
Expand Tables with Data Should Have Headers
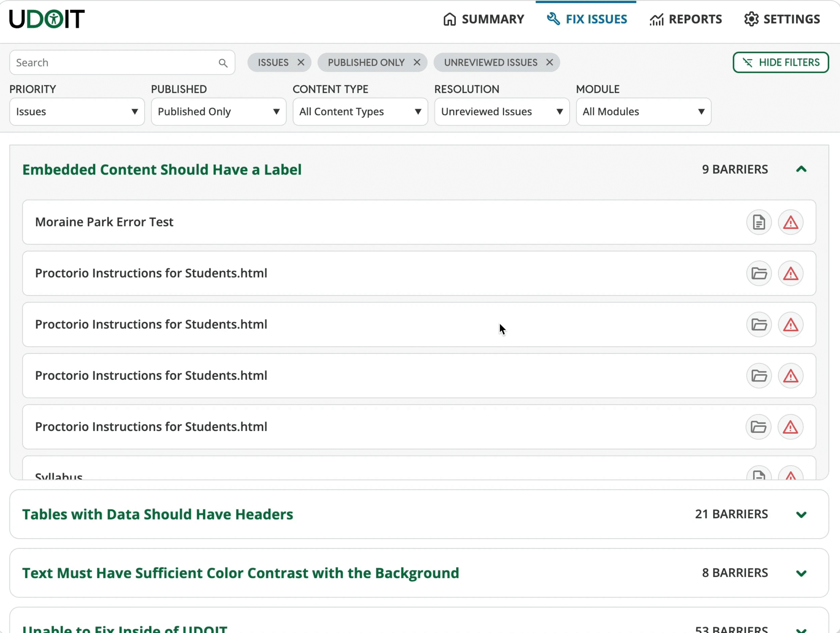[x=801, y=515]
